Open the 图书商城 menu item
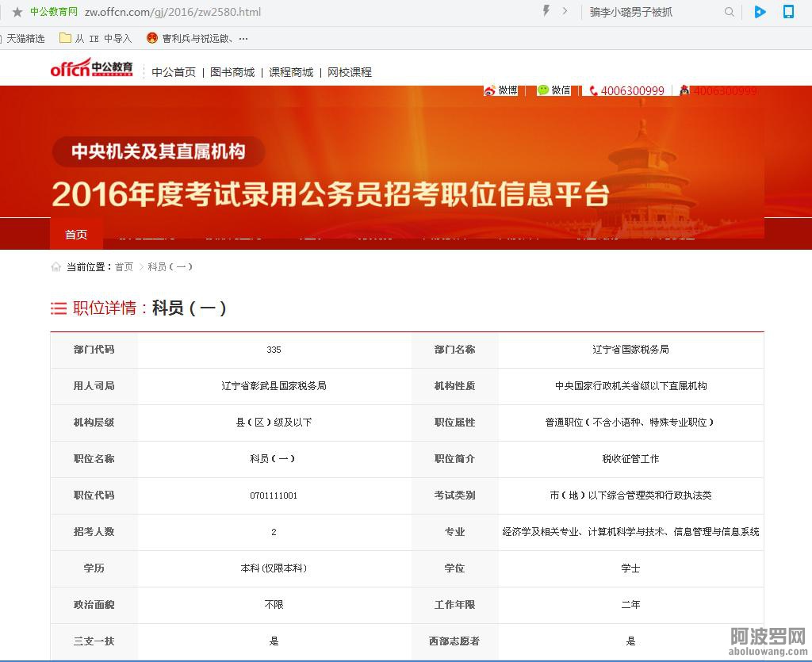Image resolution: width=812 pixels, height=662 pixels. pos(235,72)
